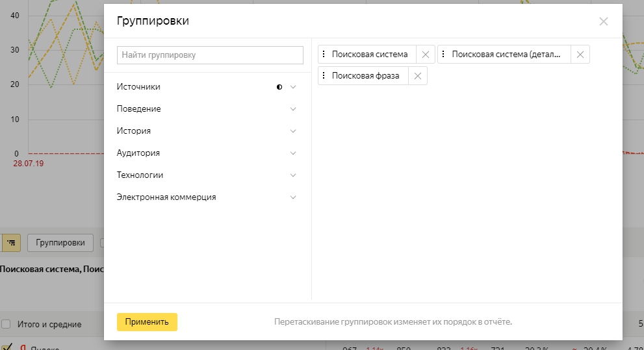Expand the Источники category chevron
The height and width of the screenshot is (350, 644).
coord(293,87)
